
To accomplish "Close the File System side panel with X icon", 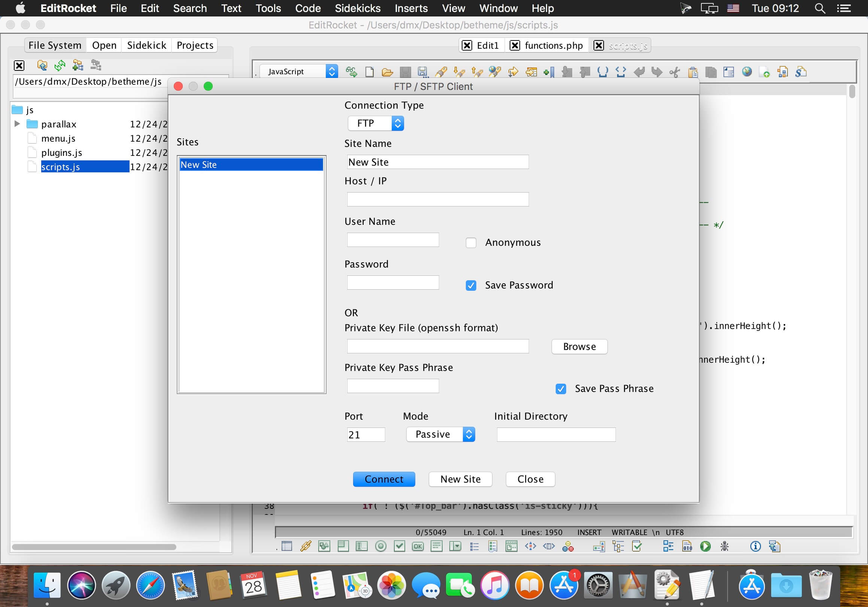I will pyautogui.click(x=19, y=66).
